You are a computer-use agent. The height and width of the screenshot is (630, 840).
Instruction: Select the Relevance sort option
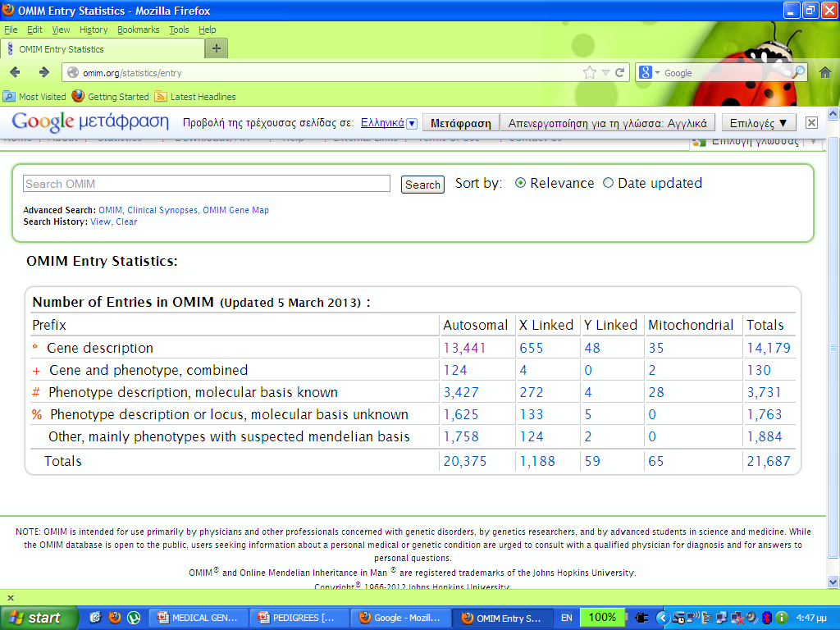[519, 183]
